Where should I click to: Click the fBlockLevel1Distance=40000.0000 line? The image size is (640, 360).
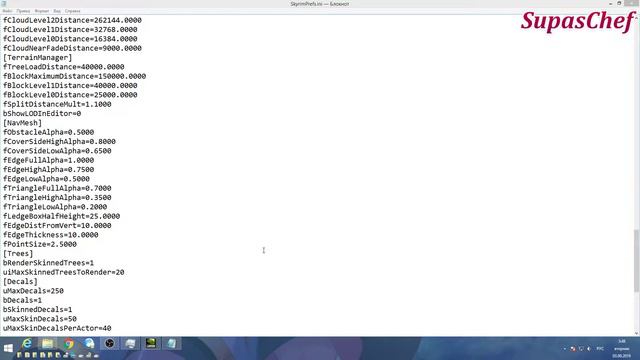click(x=70, y=86)
